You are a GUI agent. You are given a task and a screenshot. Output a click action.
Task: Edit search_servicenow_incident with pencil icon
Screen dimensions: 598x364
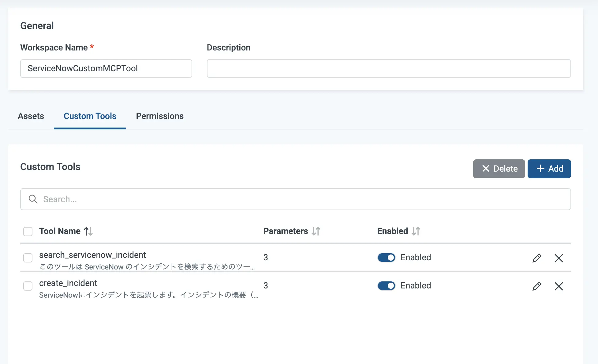537,258
